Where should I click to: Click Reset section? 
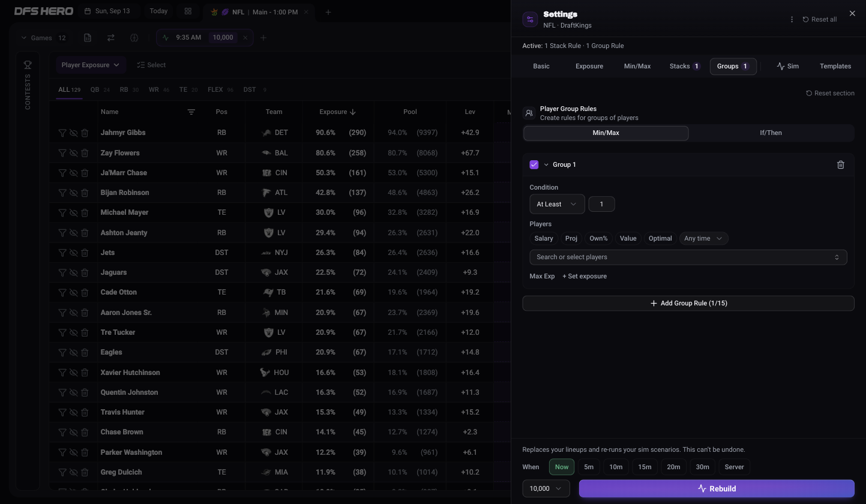pos(830,93)
